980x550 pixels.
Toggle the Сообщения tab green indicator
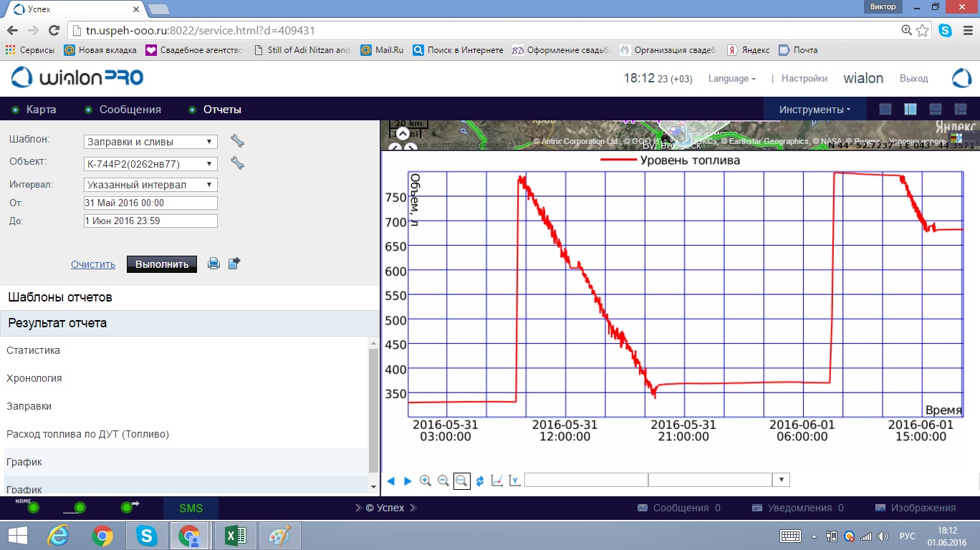(89, 110)
